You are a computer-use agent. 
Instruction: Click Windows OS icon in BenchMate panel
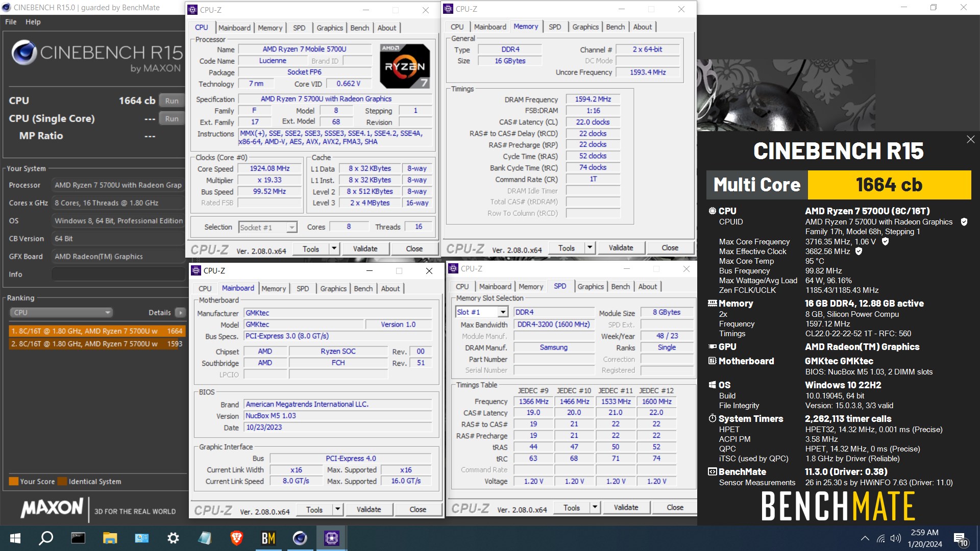(x=713, y=385)
